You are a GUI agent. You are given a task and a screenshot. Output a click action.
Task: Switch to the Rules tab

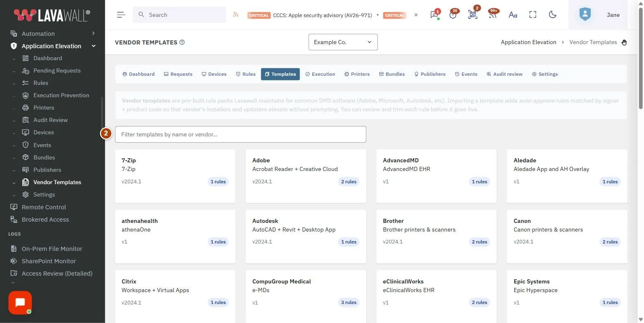(246, 74)
